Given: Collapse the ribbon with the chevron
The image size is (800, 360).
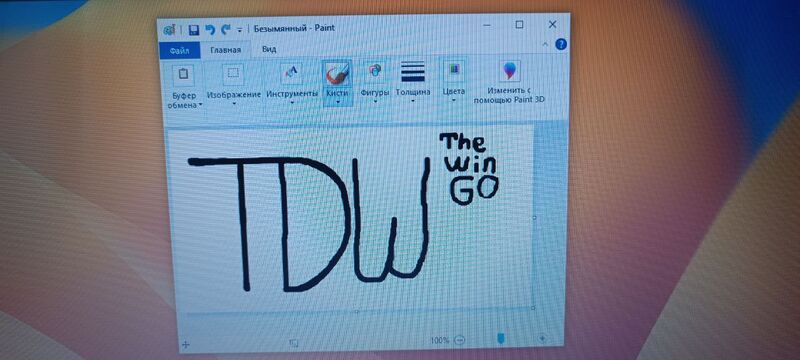Looking at the screenshot, I should click(545, 44).
